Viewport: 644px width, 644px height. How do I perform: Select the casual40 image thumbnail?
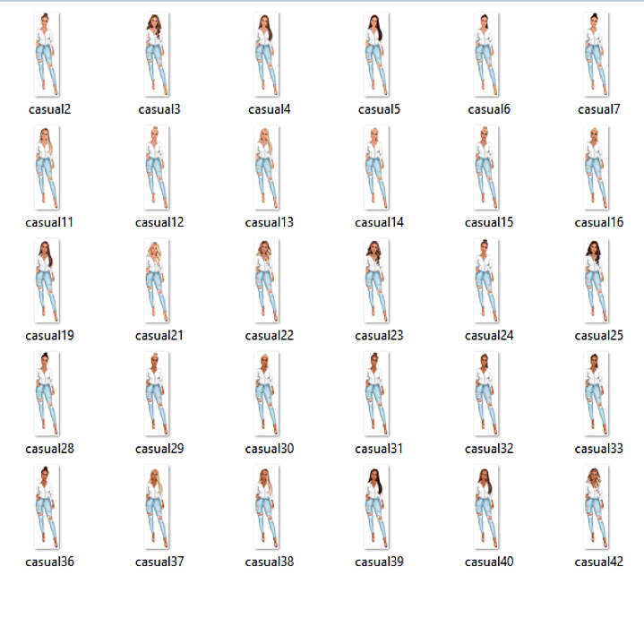click(x=486, y=507)
